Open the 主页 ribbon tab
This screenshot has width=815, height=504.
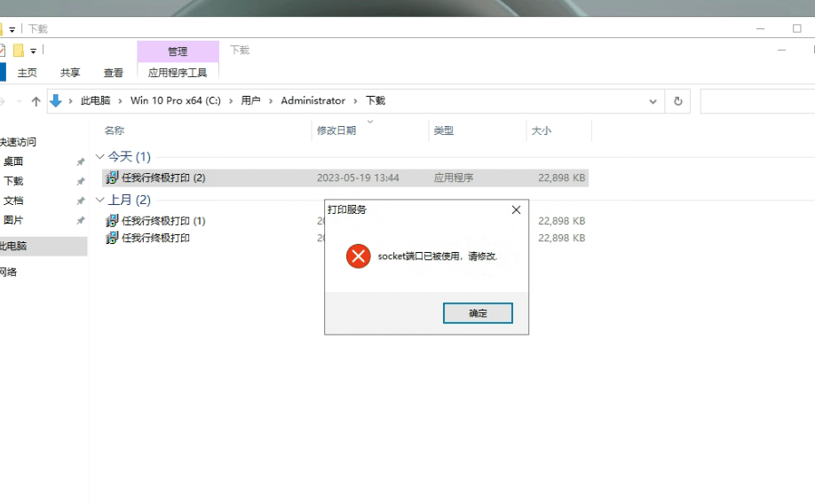28,73
